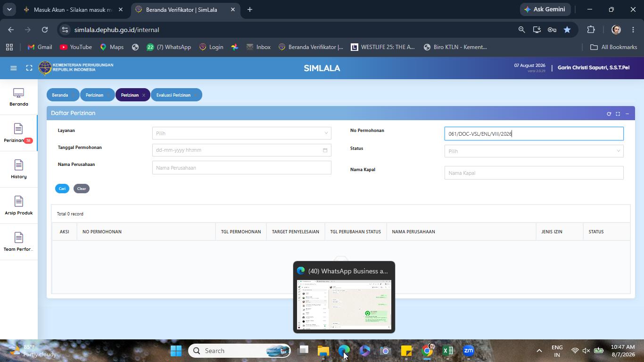Image resolution: width=644 pixels, height=362 pixels.
Task: Click the Clear button
Action: pos(82,189)
